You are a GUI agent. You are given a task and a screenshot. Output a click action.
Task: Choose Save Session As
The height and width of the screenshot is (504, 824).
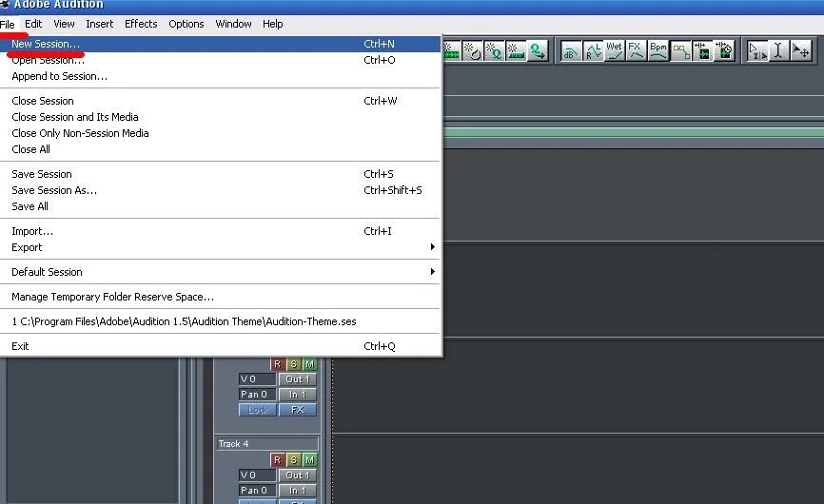click(220, 190)
